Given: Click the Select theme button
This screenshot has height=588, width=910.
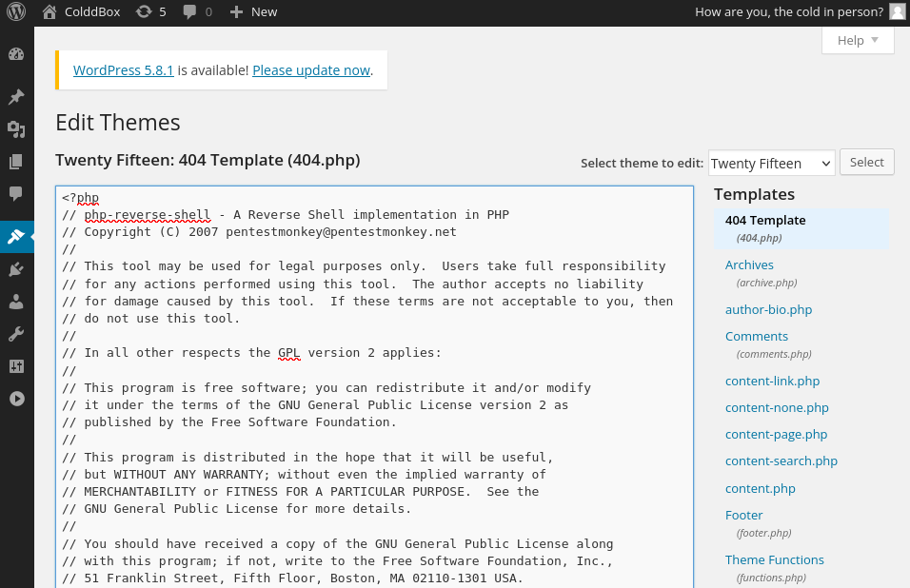Looking at the screenshot, I should 867,163.
